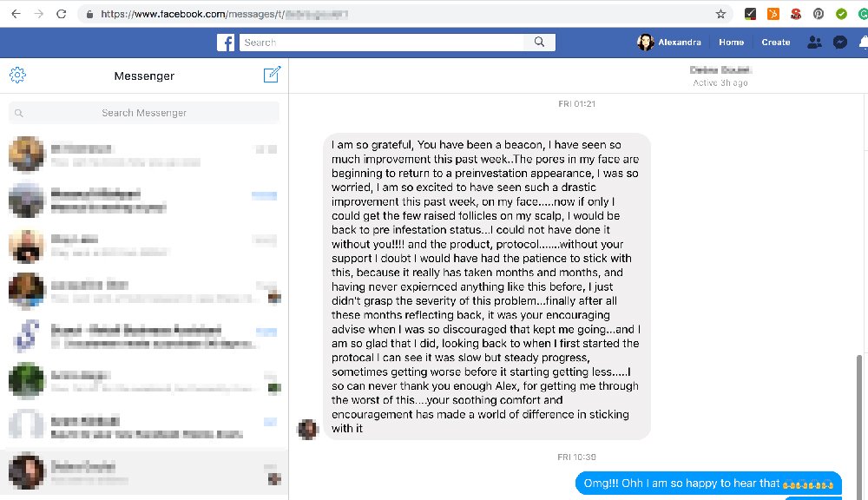This screenshot has height=500, width=868.
Task: Click the search magnifier button in Facebook bar
Action: [x=539, y=42]
